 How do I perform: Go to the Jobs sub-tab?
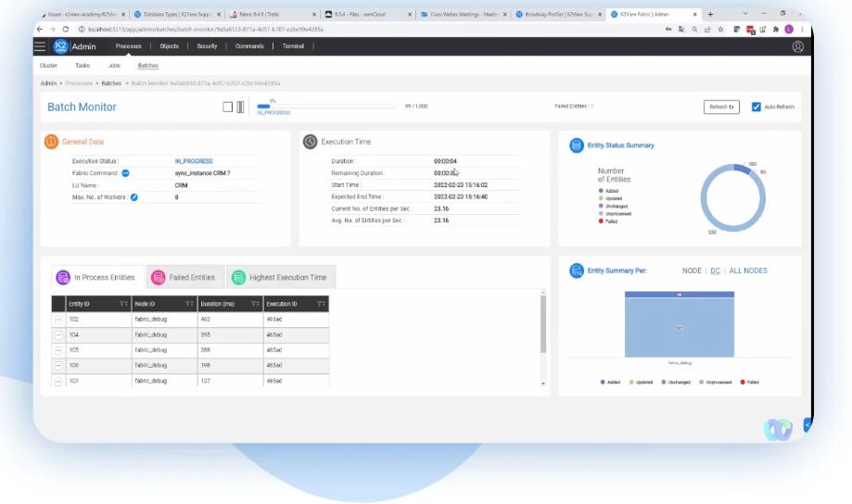point(114,65)
